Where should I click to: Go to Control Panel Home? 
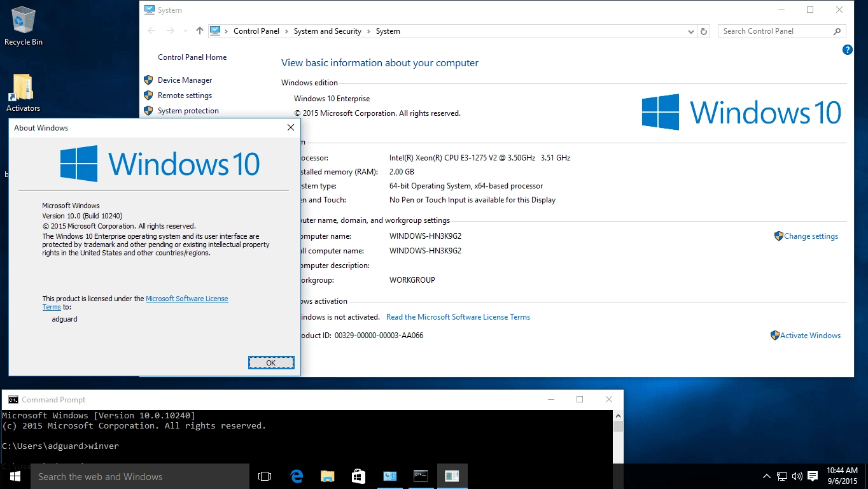pyautogui.click(x=192, y=57)
